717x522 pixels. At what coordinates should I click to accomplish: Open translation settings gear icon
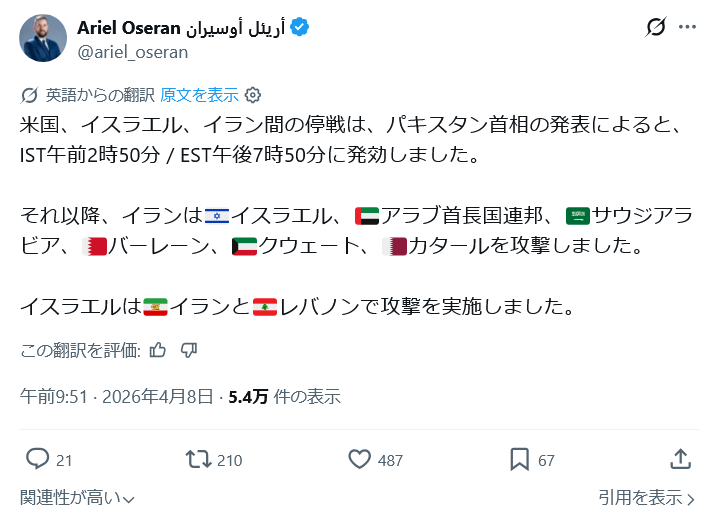(253, 95)
